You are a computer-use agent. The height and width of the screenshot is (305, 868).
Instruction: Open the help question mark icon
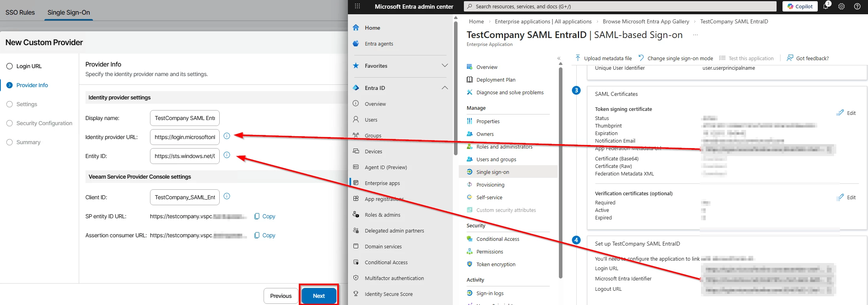[x=857, y=6]
